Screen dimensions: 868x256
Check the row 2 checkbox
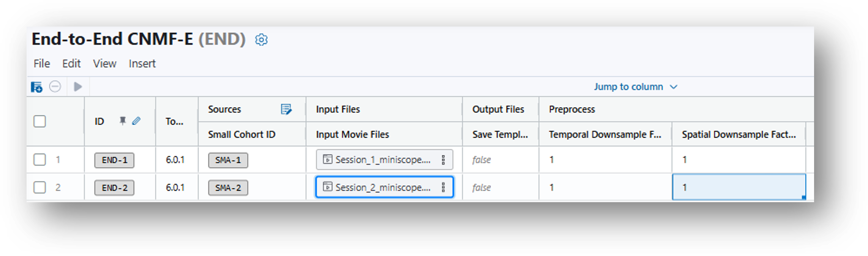click(39, 187)
